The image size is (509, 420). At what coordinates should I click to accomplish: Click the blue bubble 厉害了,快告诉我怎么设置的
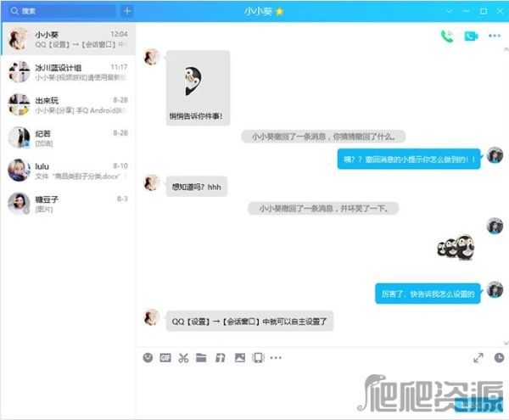click(428, 294)
